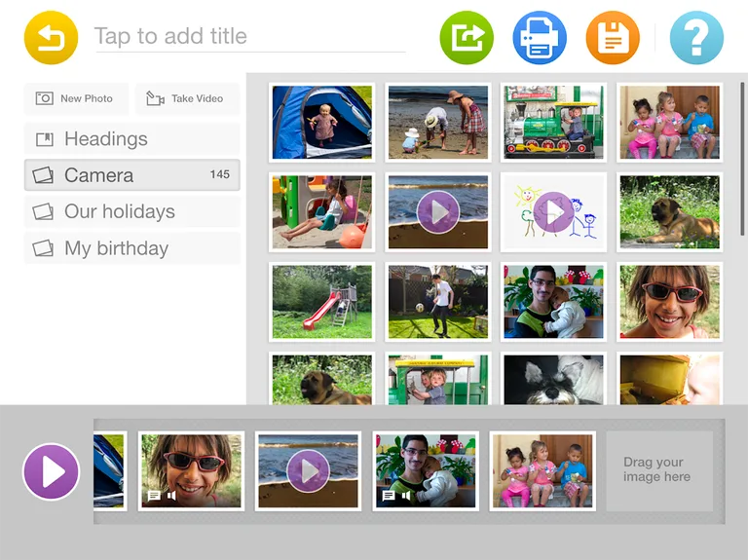Select the beach wave video thumbnail in grid

click(x=437, y=211)
